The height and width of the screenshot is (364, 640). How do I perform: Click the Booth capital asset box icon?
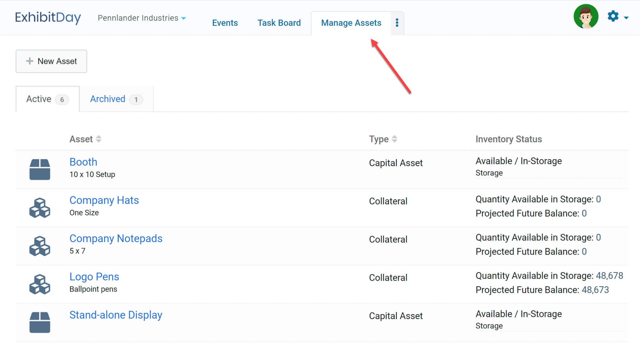40,169
